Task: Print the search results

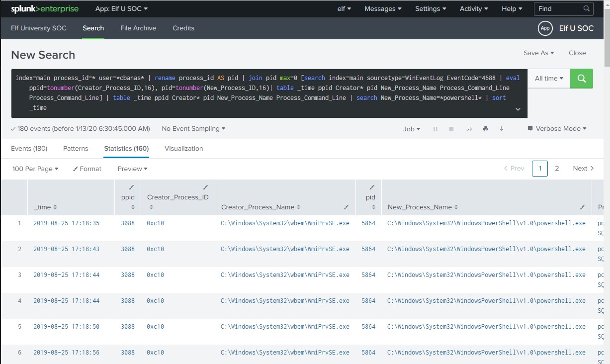Action: 485,129
